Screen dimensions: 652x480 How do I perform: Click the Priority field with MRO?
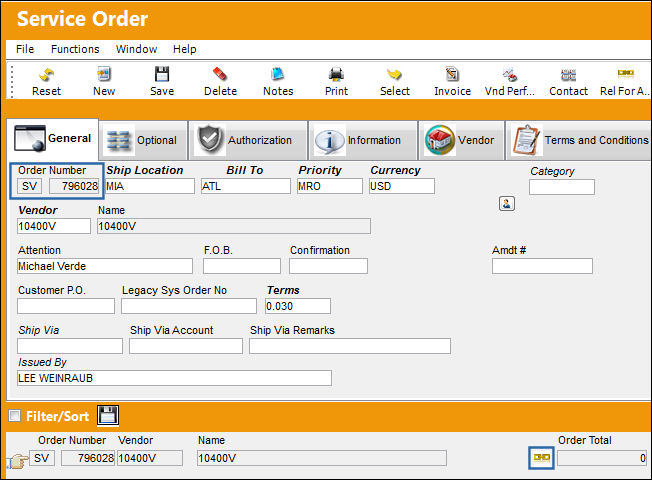click(x=330, y=186)
